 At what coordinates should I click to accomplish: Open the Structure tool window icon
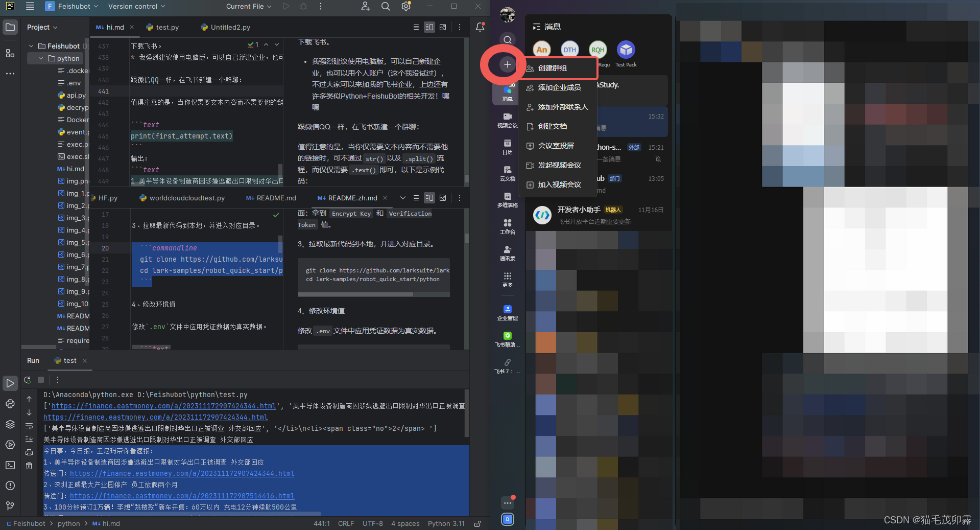tap(10, 53)
